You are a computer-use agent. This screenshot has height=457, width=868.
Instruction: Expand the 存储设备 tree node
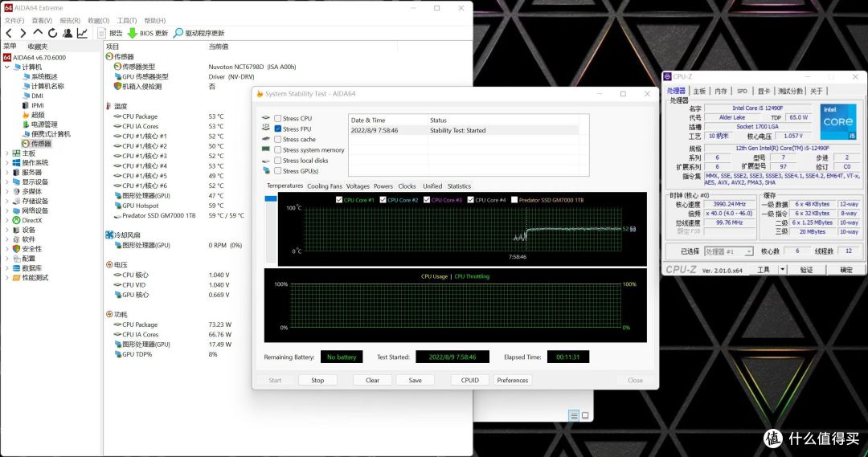point(7,202)
